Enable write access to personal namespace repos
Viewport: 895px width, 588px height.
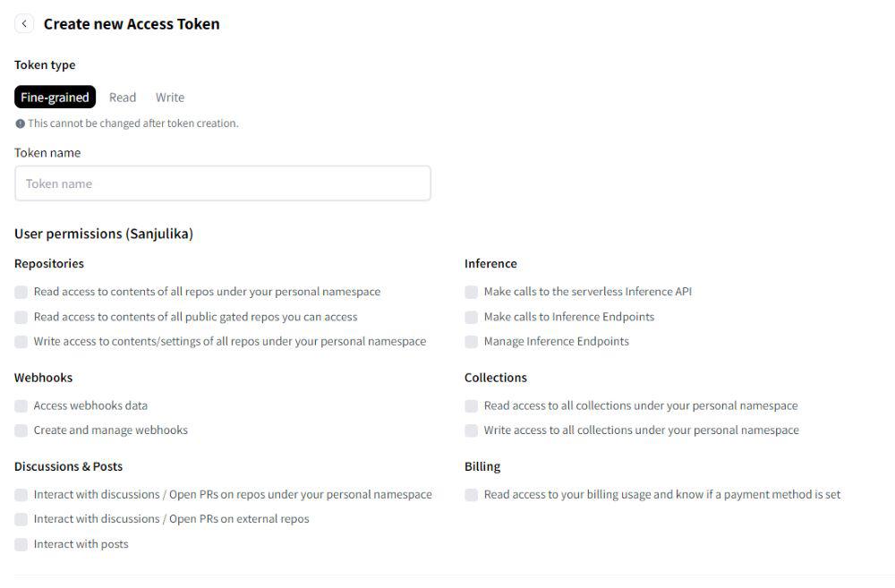click(21, 341)
